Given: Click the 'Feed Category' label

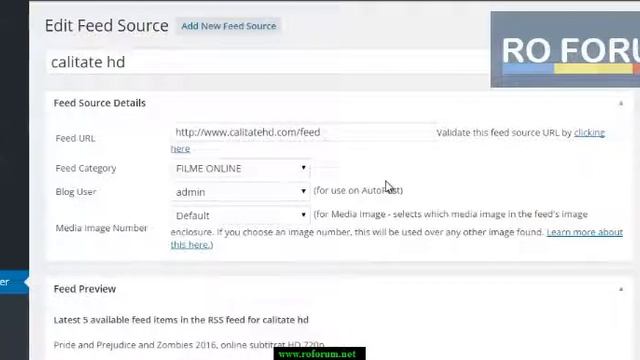Looking at the screenshot, I should coord(86,168).
